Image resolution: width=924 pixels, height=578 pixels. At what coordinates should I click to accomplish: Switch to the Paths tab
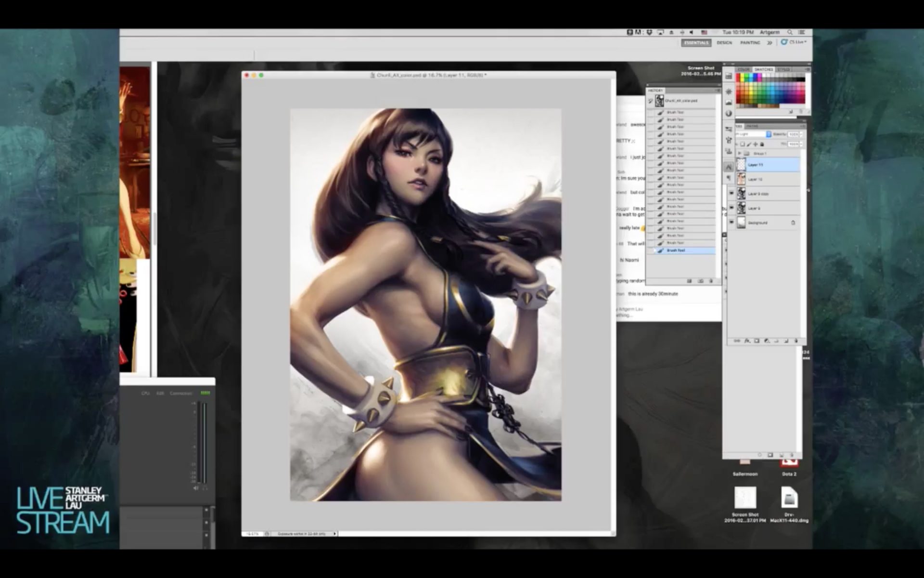coord(752,126)
